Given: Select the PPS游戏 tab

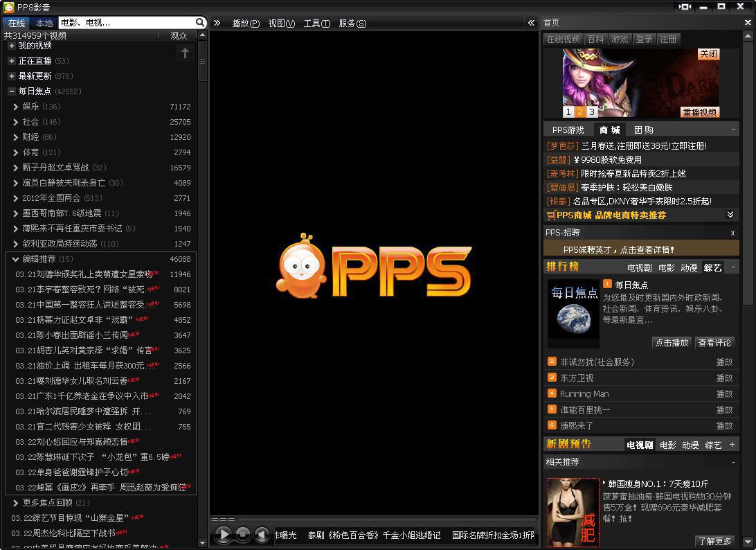Looking at the screenshot, I should (x=568, y=130).
